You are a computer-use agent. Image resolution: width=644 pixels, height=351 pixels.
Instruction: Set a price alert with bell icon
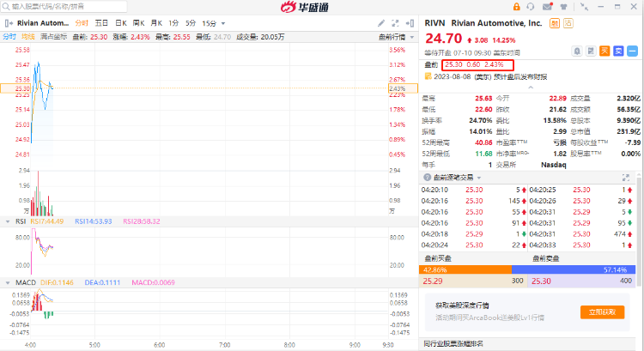pos(577,51)
